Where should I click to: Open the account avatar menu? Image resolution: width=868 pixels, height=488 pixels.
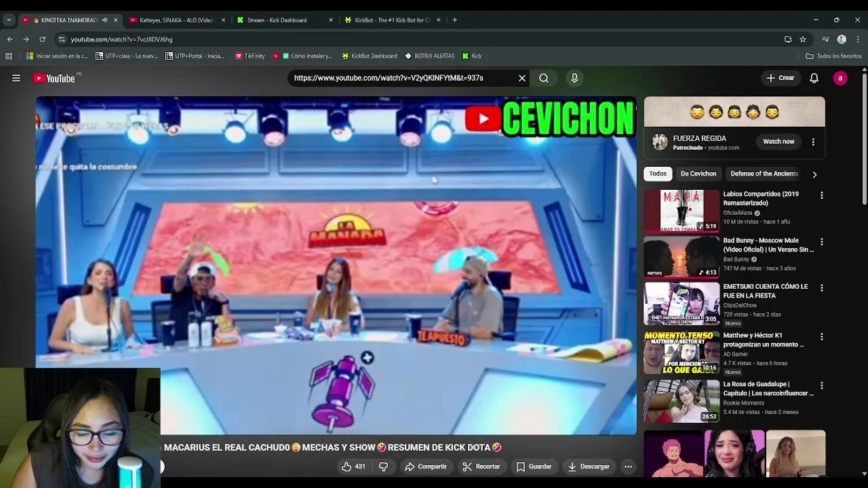[840, 79]
